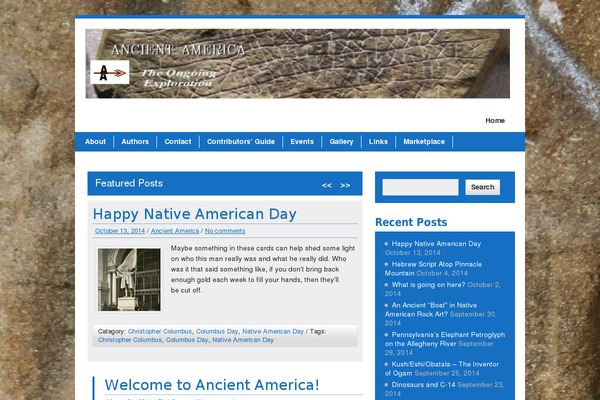Open recent post Hebrew Script Atop Pinnacle Mountain
This screenshot has height=400, width=600.
[433, 269]
